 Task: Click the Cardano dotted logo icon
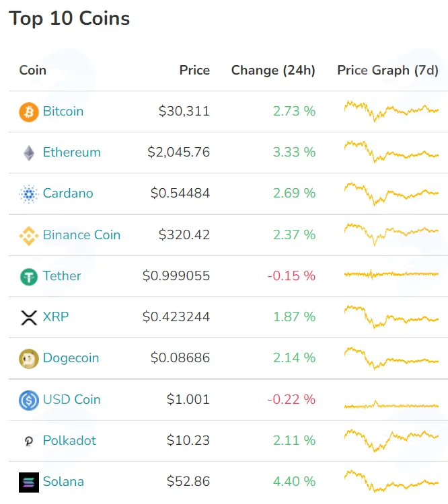point(29,194)
